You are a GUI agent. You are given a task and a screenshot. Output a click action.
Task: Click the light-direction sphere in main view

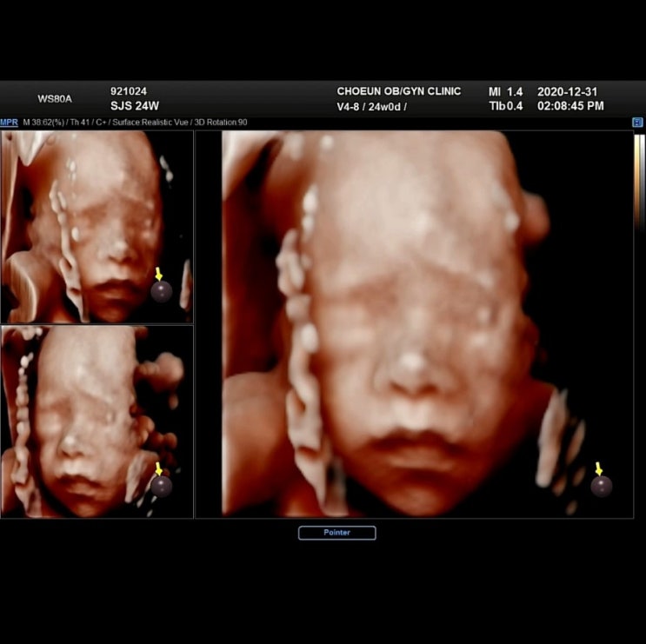(601, 487)
